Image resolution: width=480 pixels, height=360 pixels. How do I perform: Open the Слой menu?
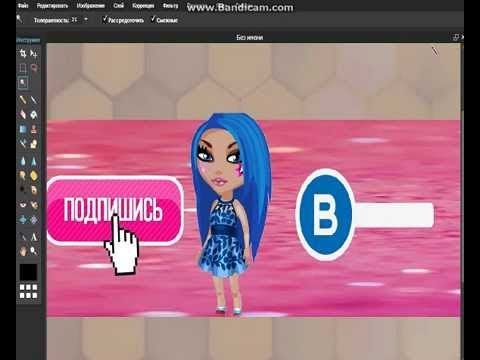(119, 6)
